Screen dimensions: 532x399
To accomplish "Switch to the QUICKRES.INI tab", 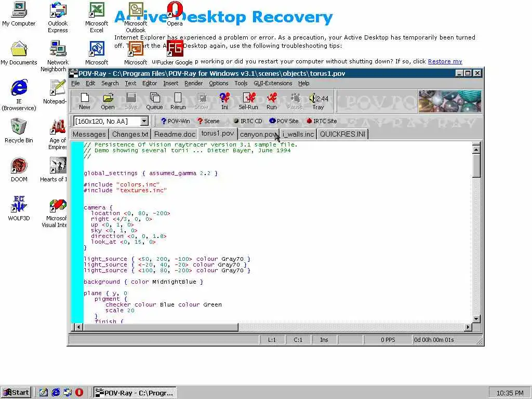I will [343, 135].
